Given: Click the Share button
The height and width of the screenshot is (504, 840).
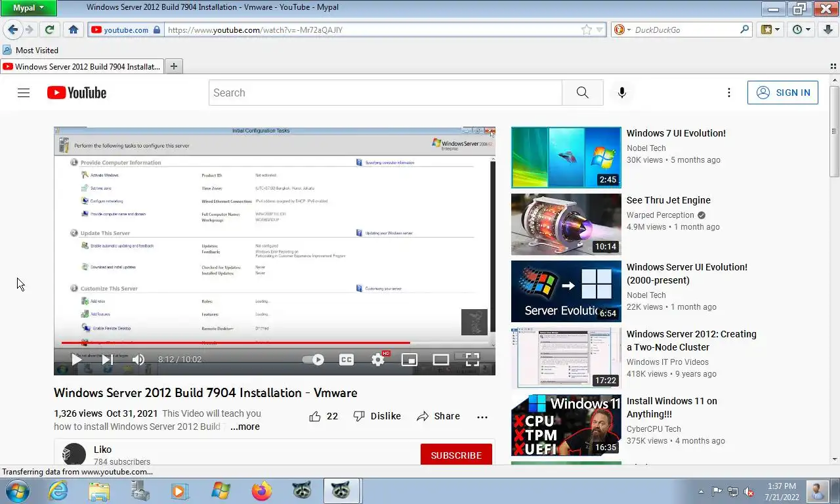Looking at the screenshot, I should tap(438, 416).
